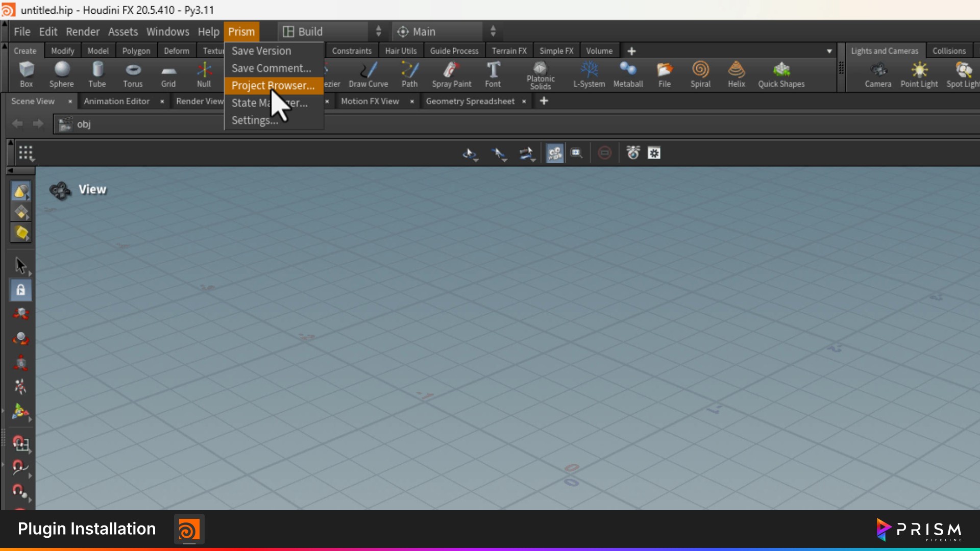Screen dimensions: 980x551
Task: Open the Deform shelf tab
Action: click(177, 51)
